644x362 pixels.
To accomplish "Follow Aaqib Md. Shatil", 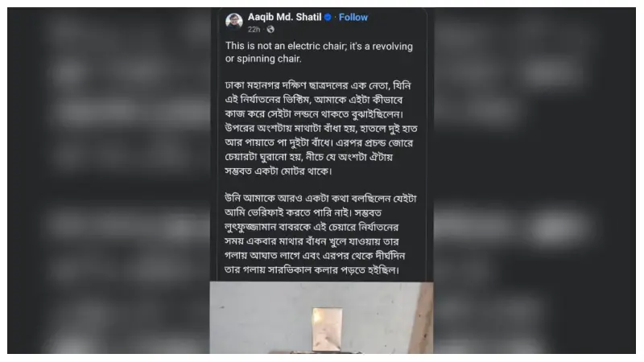I will coord(353,17).
